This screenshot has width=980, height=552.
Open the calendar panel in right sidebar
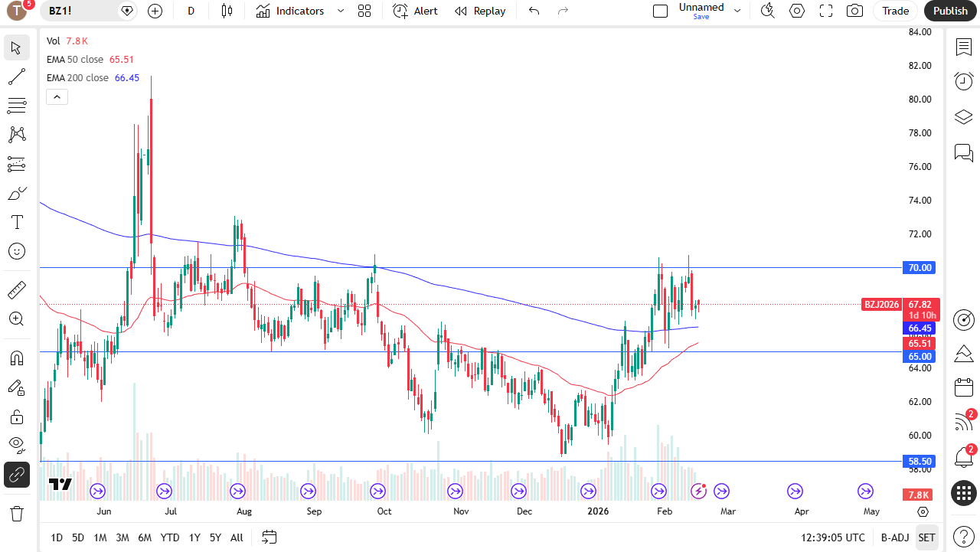(964, 387)
